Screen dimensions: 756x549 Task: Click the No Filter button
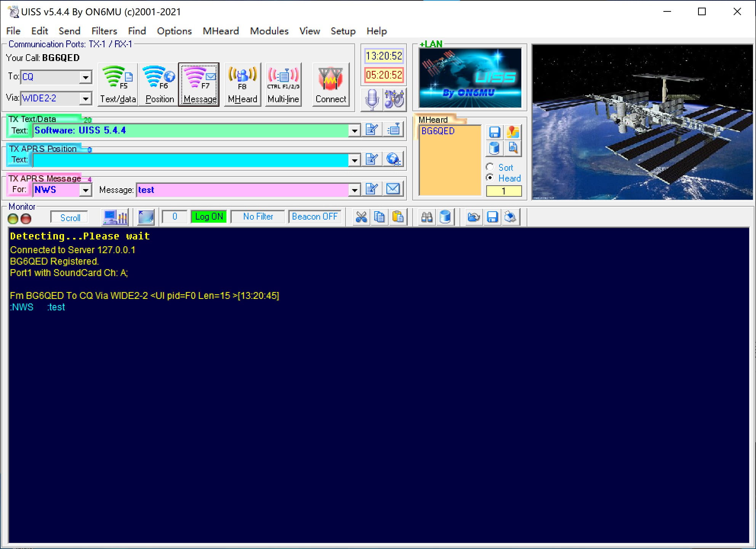pyautogui.click(x=258, y=217)
